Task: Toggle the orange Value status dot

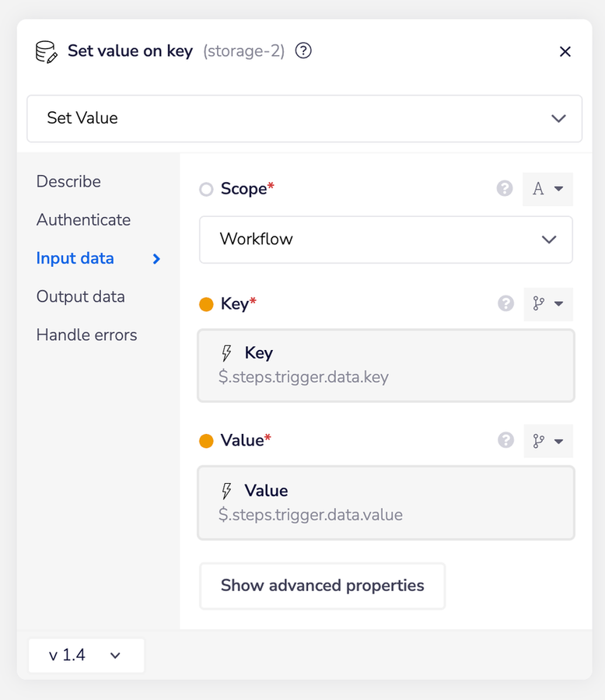Action: tap(206, 441)
